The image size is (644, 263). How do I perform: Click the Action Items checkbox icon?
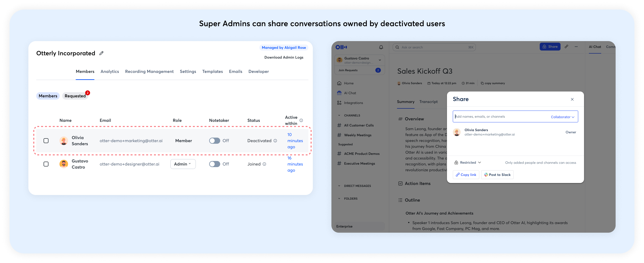coord(400,183)
